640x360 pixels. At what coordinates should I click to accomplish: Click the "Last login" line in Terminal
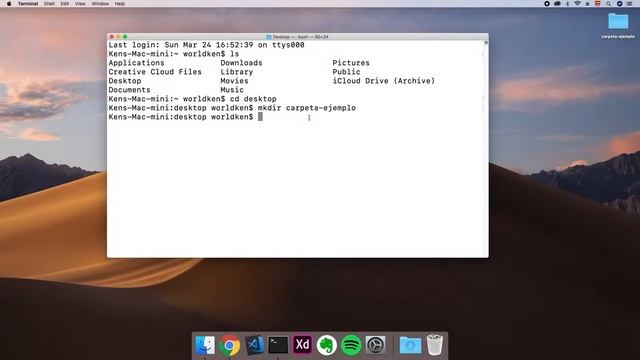(207, 45)
